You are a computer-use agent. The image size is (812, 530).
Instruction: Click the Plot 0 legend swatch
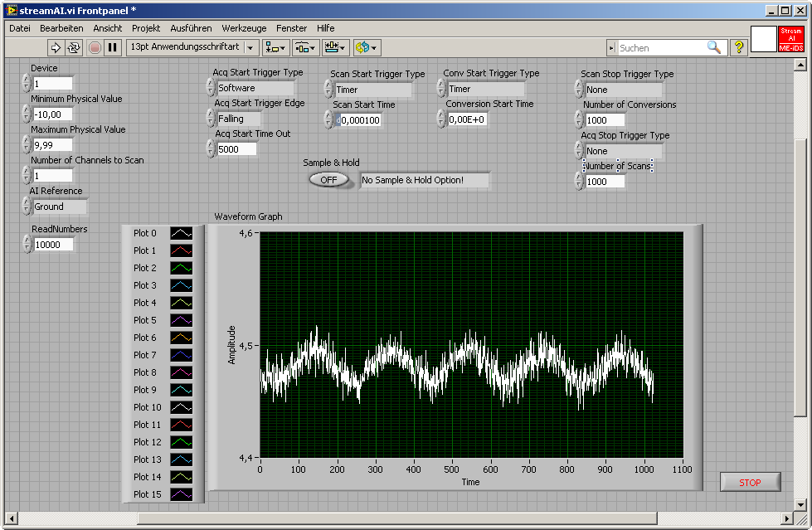[x=181, y=234]
